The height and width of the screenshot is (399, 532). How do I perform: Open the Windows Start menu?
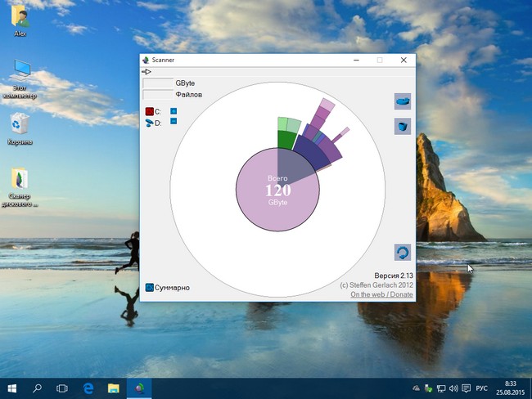click(13, 387)
